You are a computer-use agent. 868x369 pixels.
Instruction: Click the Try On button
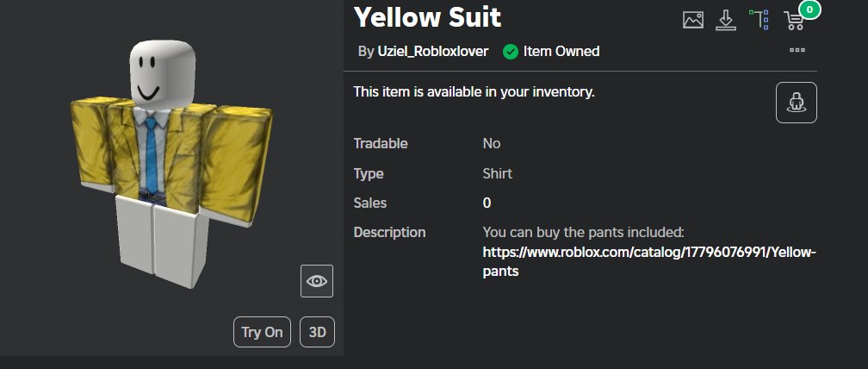point(262,332)
